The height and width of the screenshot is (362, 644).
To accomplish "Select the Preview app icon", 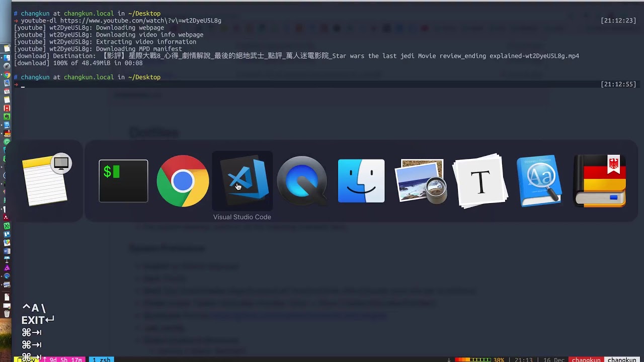I will point(421,181).
